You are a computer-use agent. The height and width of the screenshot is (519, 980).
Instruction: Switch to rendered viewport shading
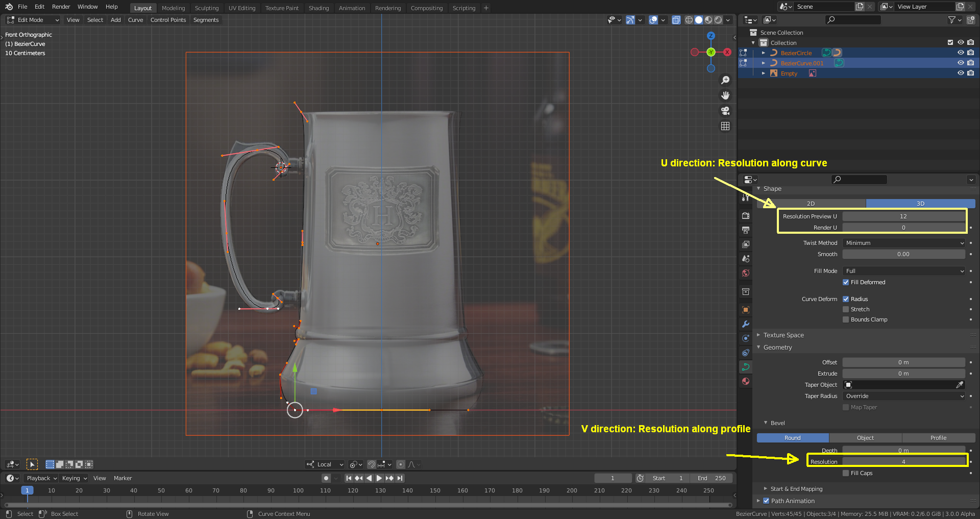tap(718, 20)
